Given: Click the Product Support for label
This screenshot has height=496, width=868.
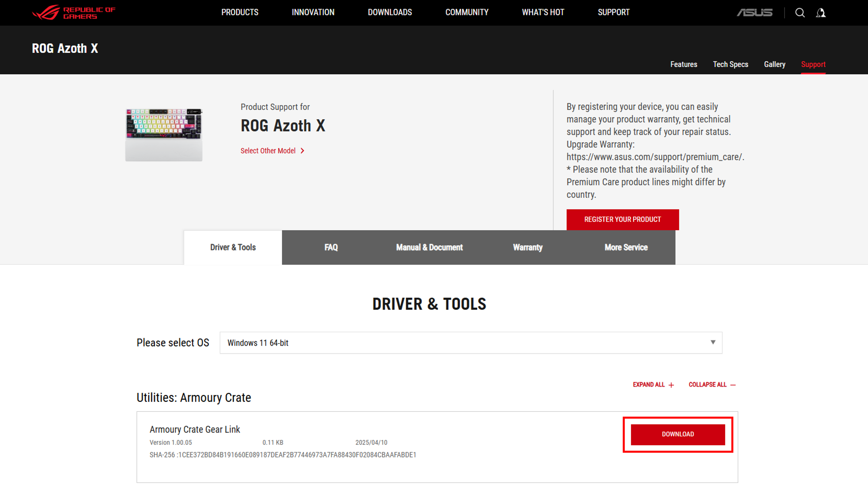Looking at the screenshot, I should (x=275, y=107).
